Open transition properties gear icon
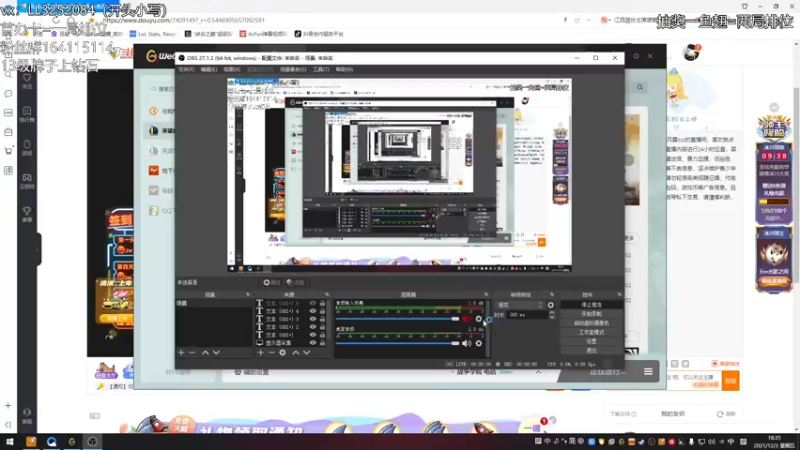 [551, 305]
